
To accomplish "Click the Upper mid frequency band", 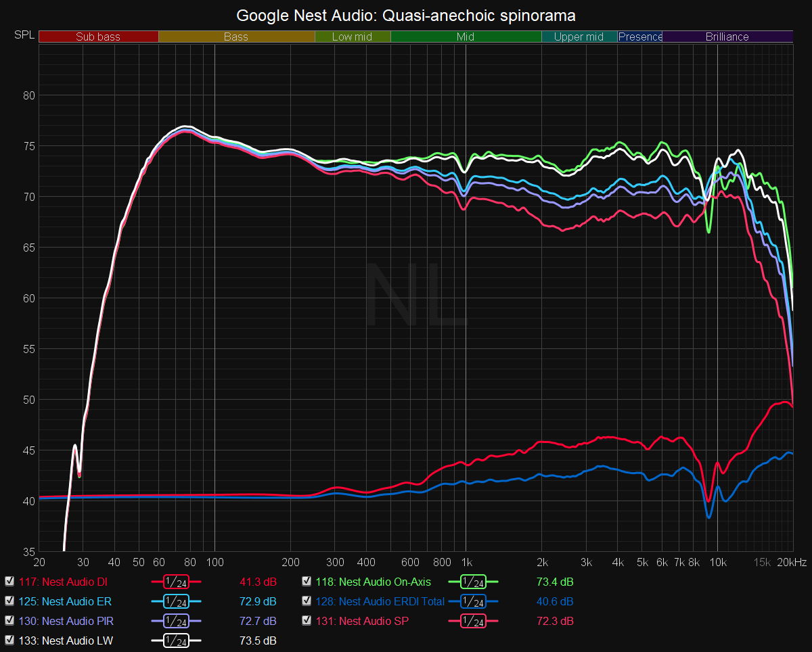I will click(x=579, y=37).
